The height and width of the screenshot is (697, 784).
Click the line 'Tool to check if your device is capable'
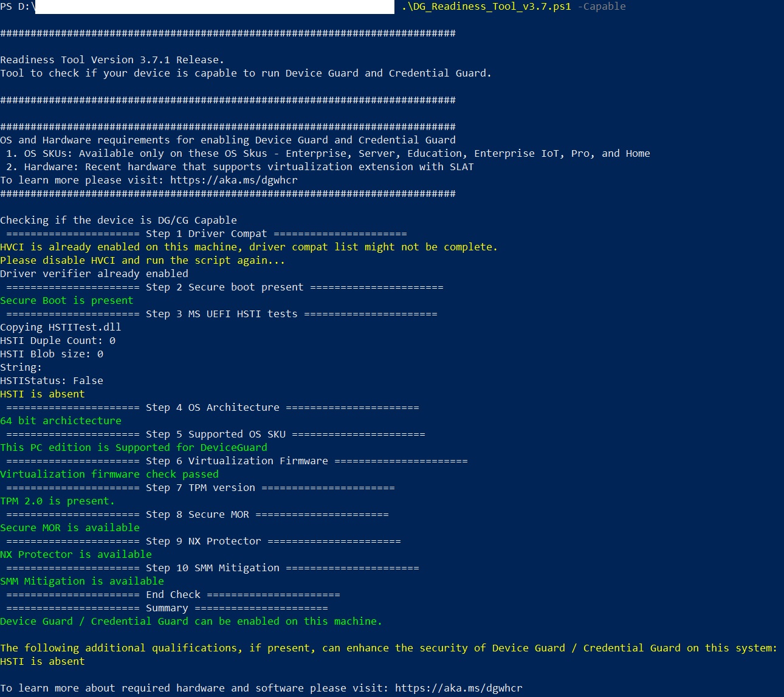click(246, 73)
